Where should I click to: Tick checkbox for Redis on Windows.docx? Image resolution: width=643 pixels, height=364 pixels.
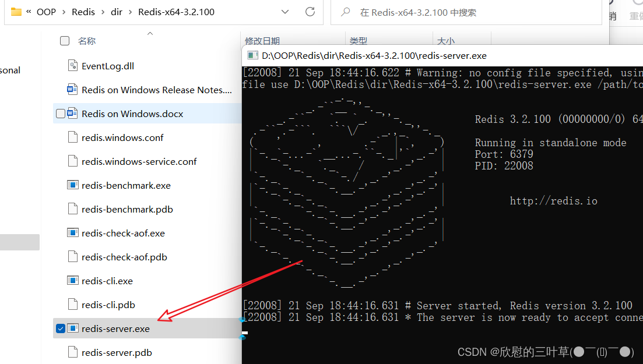coord(60,114)
